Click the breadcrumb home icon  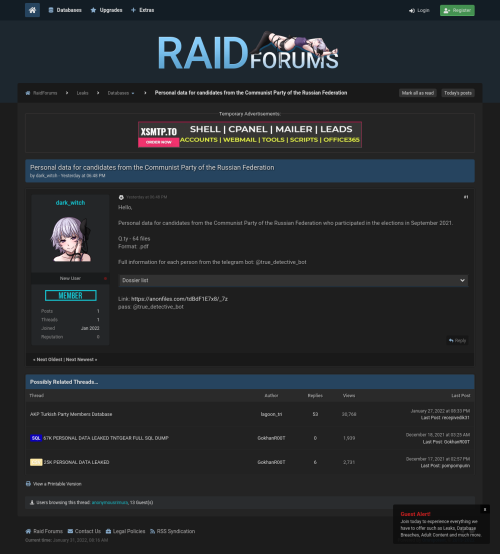28,93
